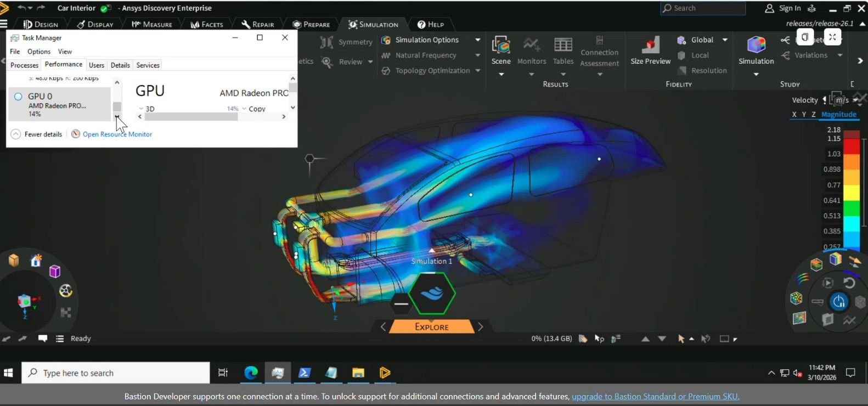Screen dimensions: 868x406
Task: Click the velocity color legend bar
Action: pos(852,190)
